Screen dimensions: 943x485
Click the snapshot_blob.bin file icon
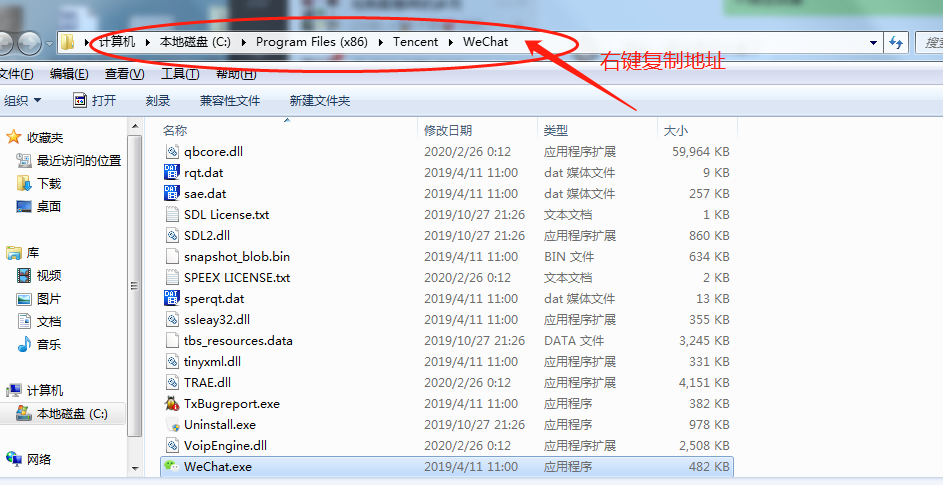pos(172,257)
